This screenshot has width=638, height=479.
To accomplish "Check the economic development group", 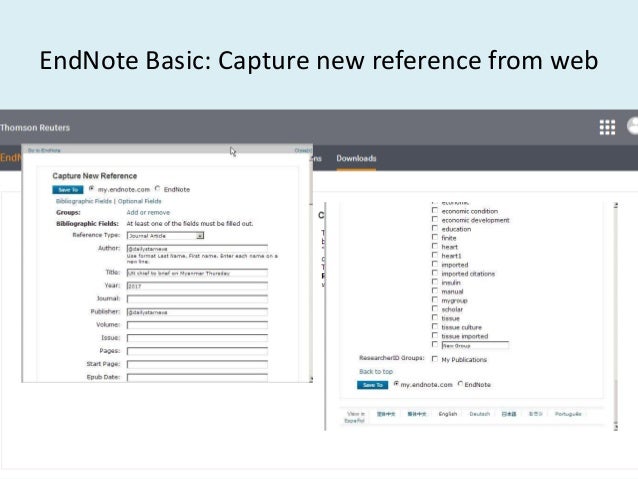I will click(435, 219).
